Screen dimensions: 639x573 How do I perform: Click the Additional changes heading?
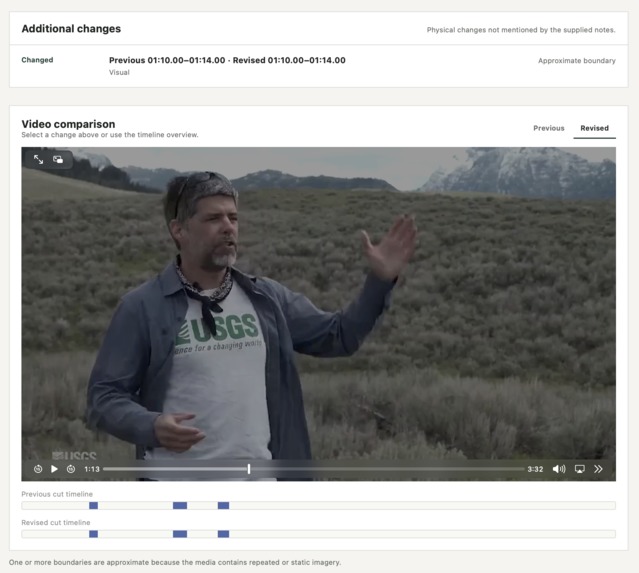[71, 29]
